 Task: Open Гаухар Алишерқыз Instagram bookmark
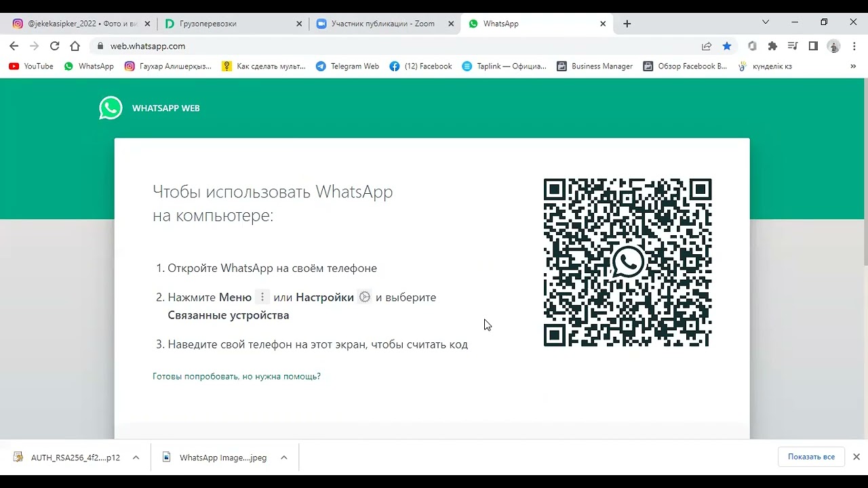point(168,66)
